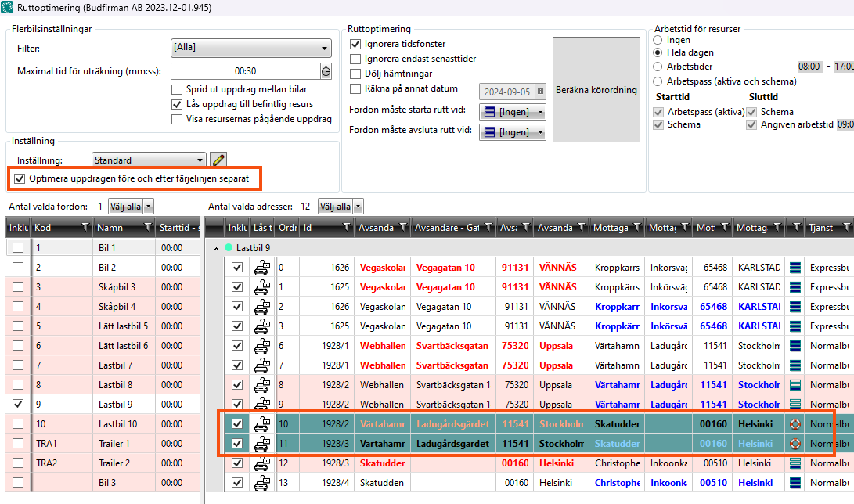This screenshot has height=504, width=854.
Task: Click the lifebuoy ferry icon in order row 10
Action: (x=795, y=424)
